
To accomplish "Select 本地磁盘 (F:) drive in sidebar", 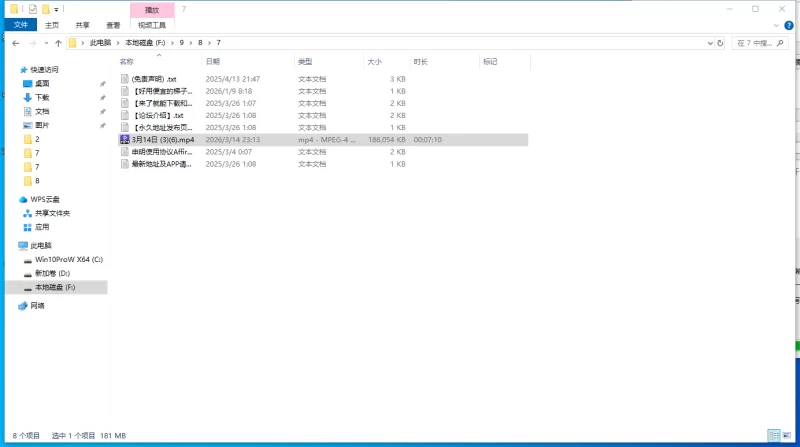I will [55, 287].
